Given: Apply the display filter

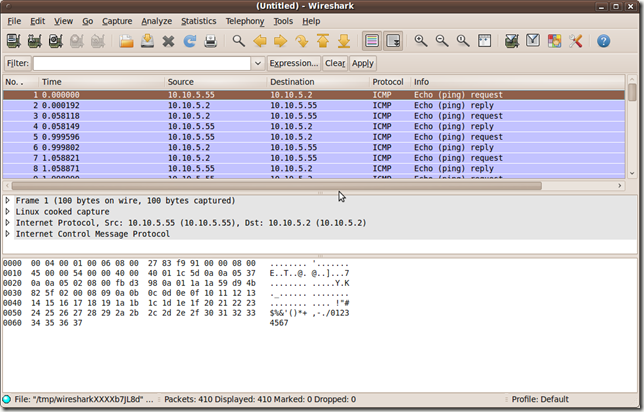Looking at the screenshot, I should pyautogui.click(x=363, y=63).
